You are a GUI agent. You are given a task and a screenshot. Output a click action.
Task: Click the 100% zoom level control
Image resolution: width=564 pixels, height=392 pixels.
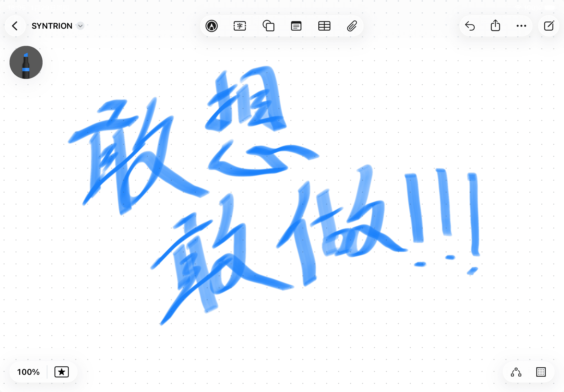click(28, 372)
